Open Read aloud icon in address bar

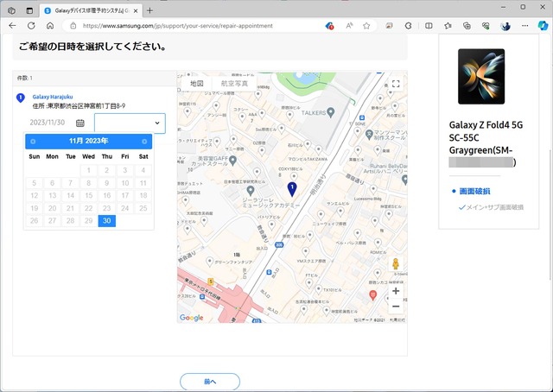click(349, 26)
